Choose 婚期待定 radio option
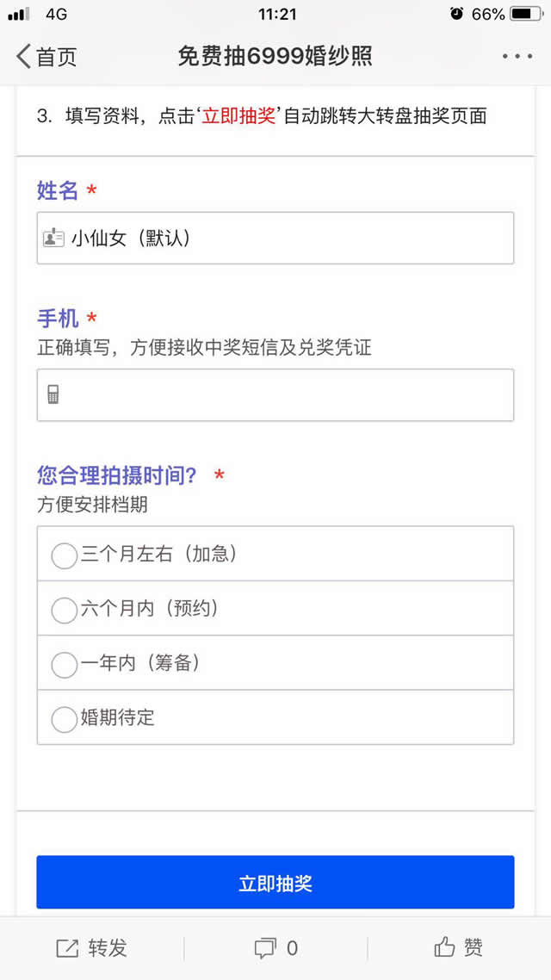 65,718
